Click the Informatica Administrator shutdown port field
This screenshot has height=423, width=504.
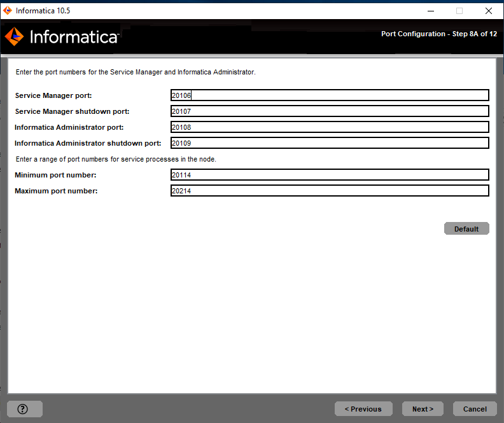tap(330, 143)
